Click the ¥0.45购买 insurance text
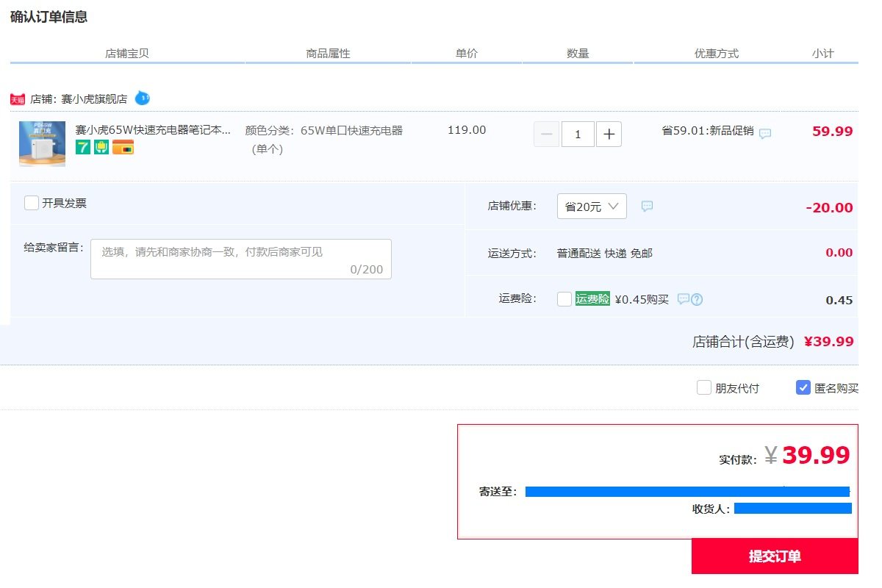 click(642, 299)
